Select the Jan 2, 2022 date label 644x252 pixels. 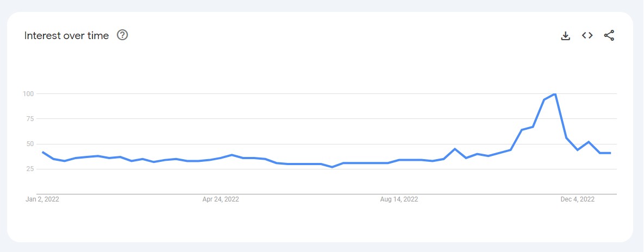42,199
